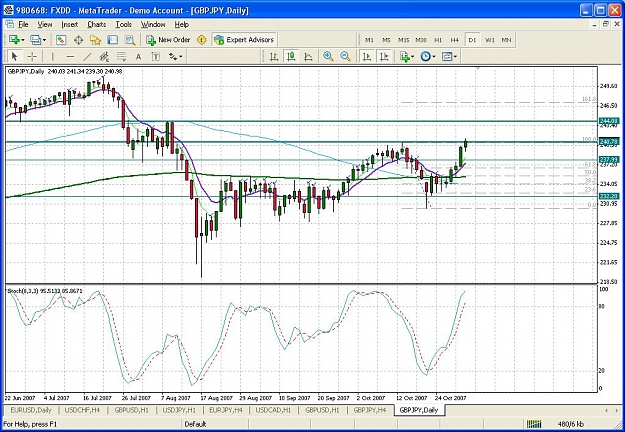Choose the Vertical Line drawing tool
The width and height of the screenshot is (625, 432).
coord(52,57)
